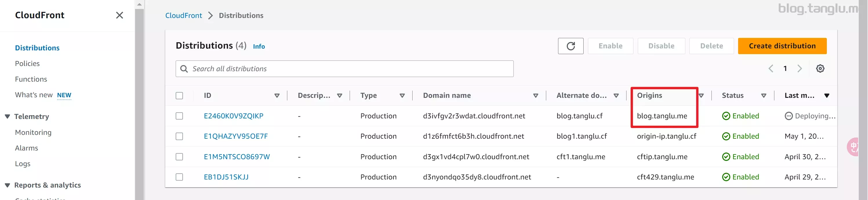Open distribution E2460K0V9ZQIKP
Screen dimensions: 868x200
coord(233,116)
